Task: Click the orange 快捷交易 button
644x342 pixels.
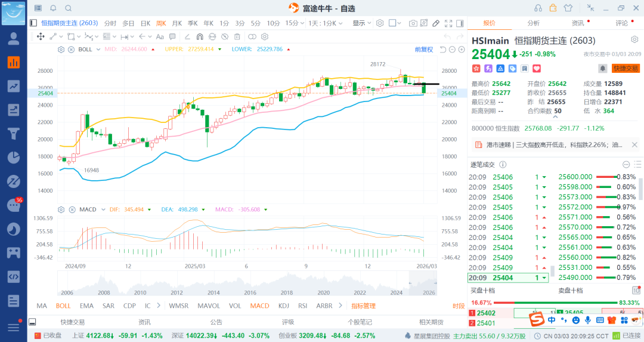Action: pyautogui.click(x=626, y=68)
